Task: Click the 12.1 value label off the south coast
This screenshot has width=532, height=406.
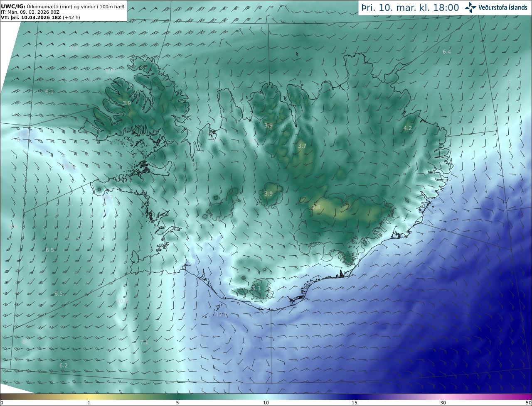Action: (x=222, y=315)
